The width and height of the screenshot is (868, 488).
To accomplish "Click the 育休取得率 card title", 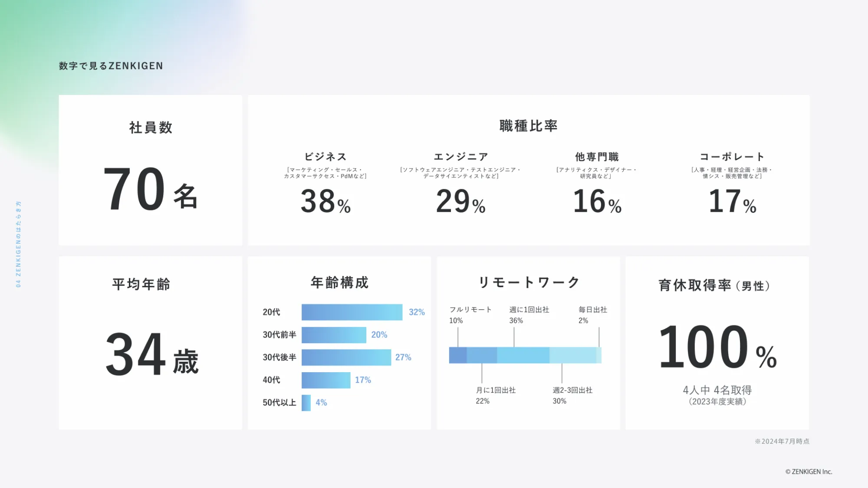I will 715,285.
